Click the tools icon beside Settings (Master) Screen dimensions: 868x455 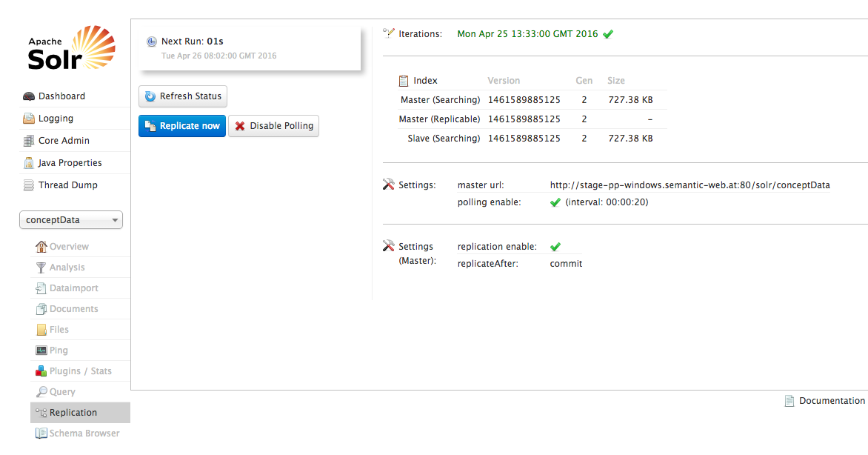[x=389, y=245]
